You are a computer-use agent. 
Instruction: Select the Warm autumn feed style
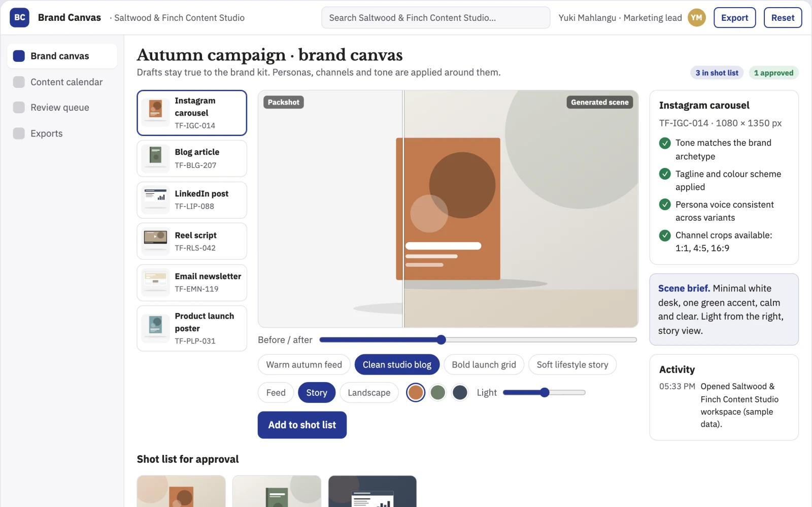304,364
